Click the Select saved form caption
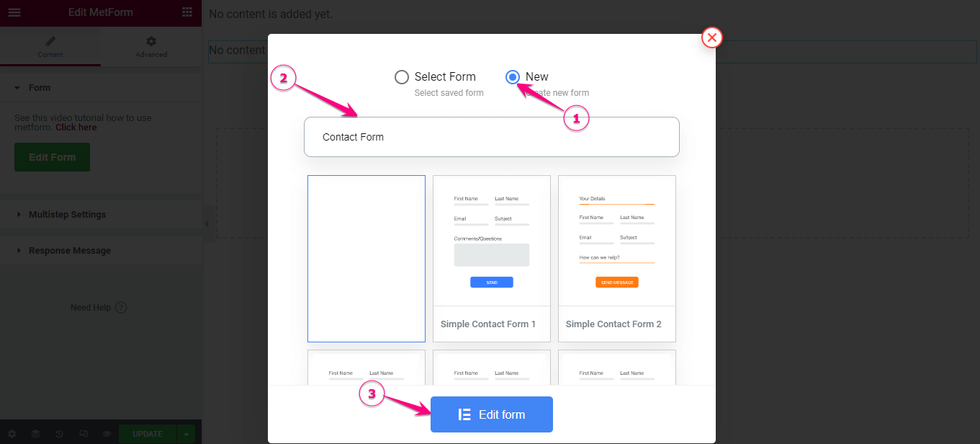This screenshot has width=980, height=444. [x=449, y=93]
